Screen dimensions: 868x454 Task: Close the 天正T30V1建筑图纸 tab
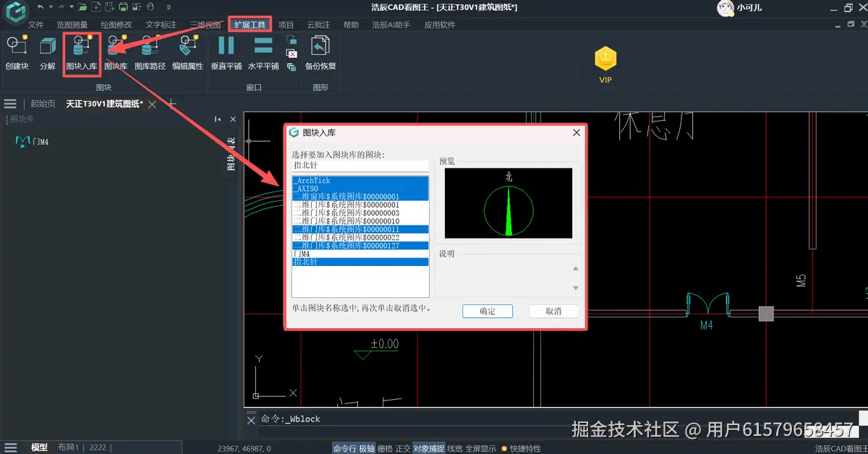[152, 105]
